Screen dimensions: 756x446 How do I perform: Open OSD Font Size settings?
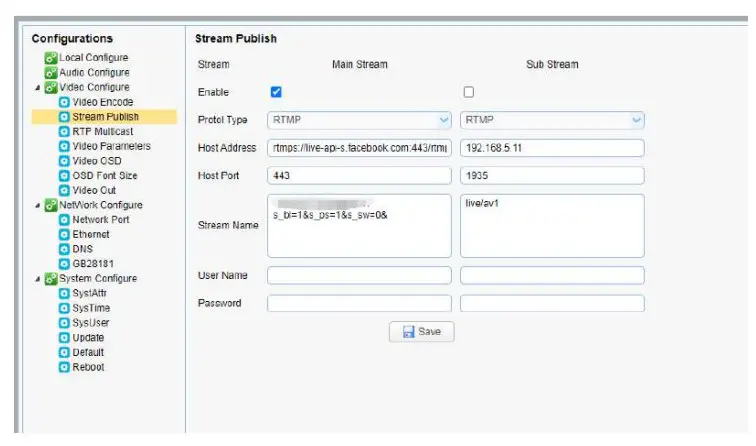tap(105, 176)
